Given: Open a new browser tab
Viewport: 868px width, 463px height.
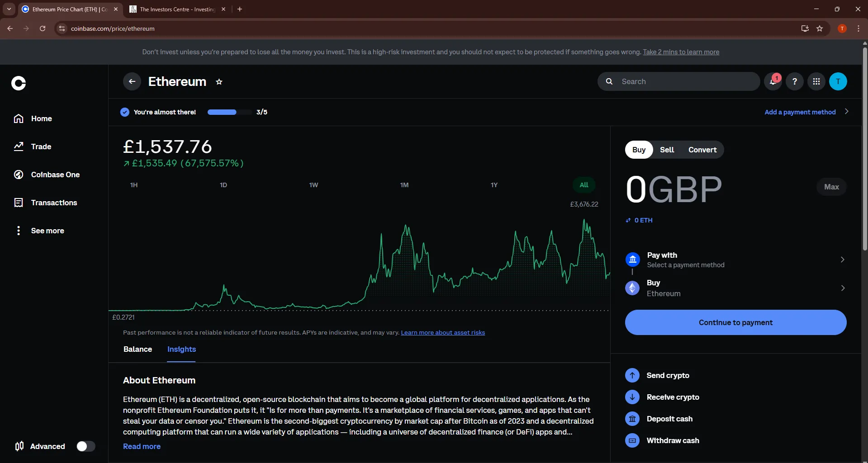Looking at the screenshot, I should (240, 9).
